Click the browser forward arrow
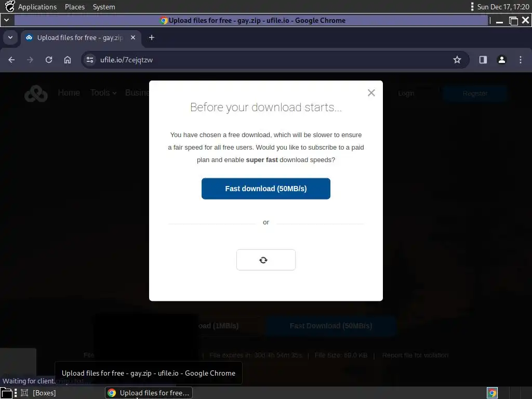 click(30, 60)
